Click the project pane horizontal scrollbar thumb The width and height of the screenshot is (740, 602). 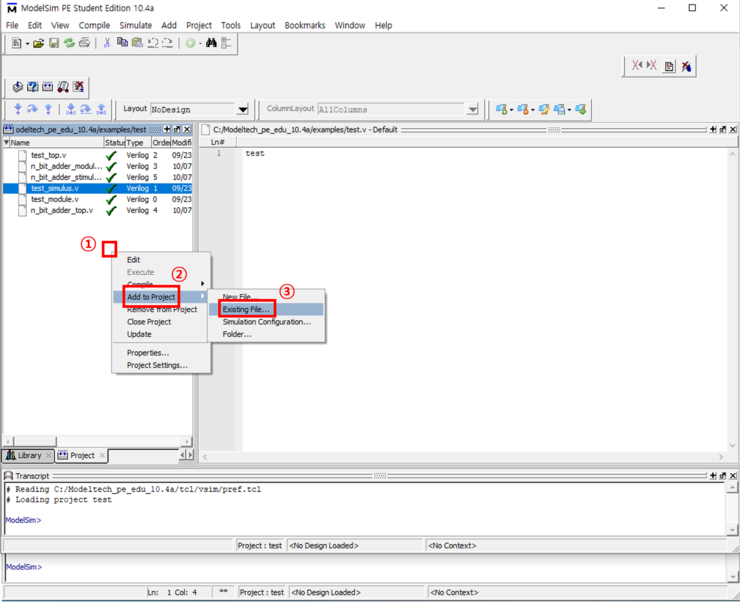[35, 442]
